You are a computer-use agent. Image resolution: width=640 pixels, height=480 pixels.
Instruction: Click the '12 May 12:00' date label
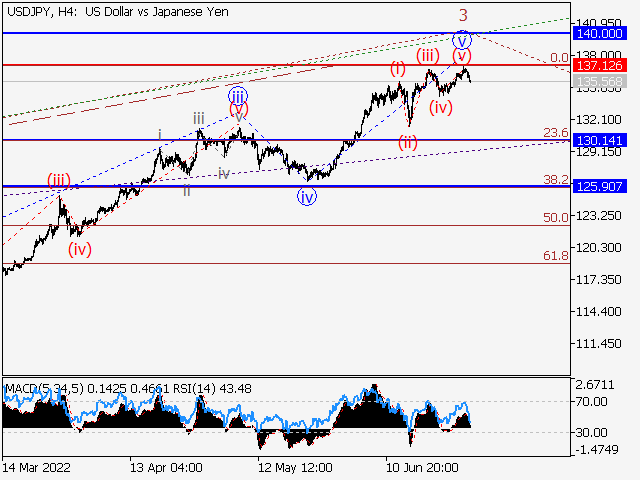click(295, 467)
